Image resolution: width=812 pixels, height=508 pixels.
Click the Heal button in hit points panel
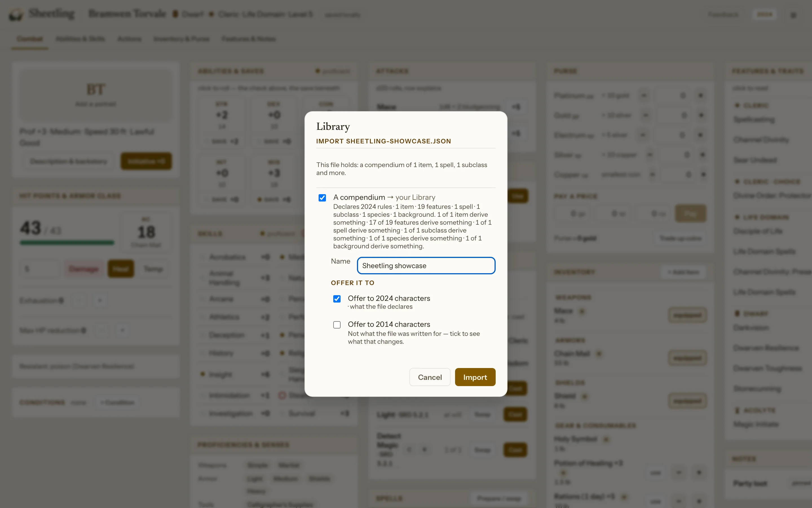121,269
